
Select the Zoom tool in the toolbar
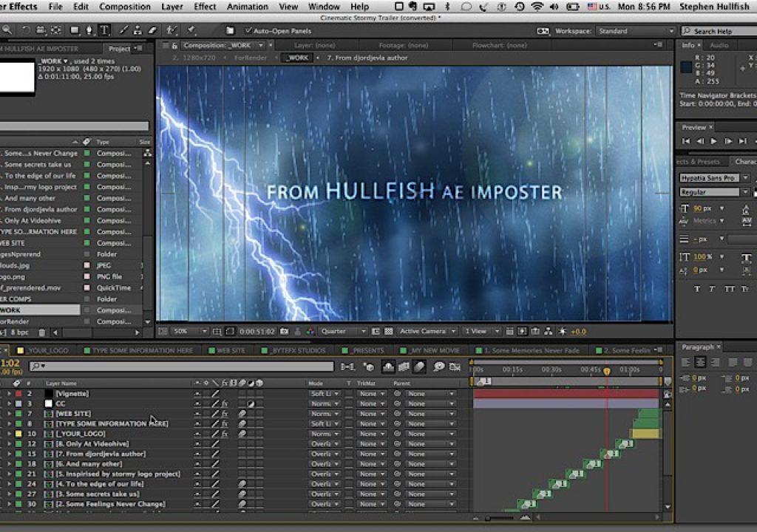pos(7,30)
